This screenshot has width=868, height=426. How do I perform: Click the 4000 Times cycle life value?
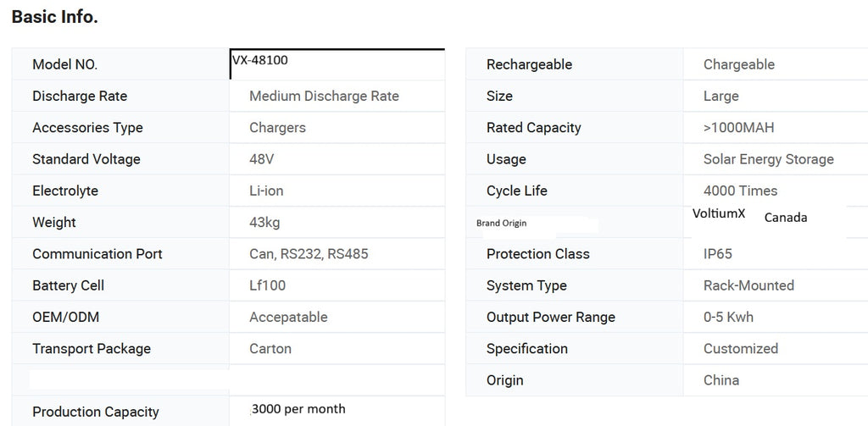point(740,191)
